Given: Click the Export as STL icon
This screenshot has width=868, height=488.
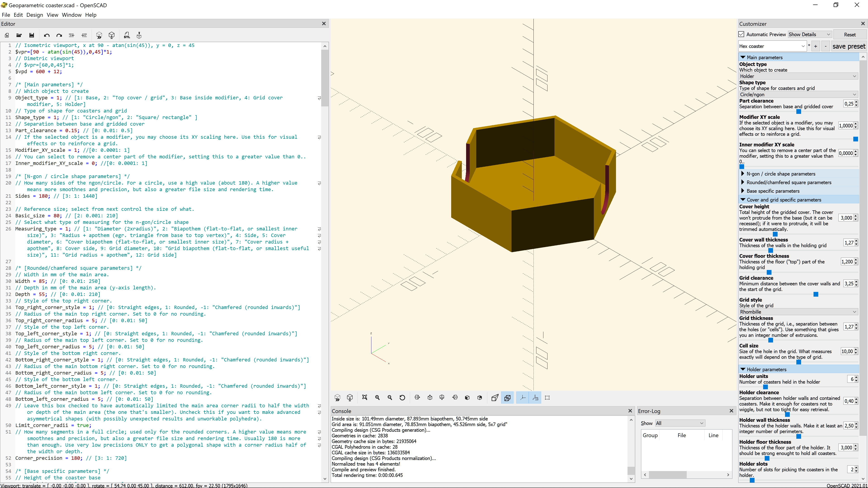Looking at the screenshot, I should tap(127, 35).
